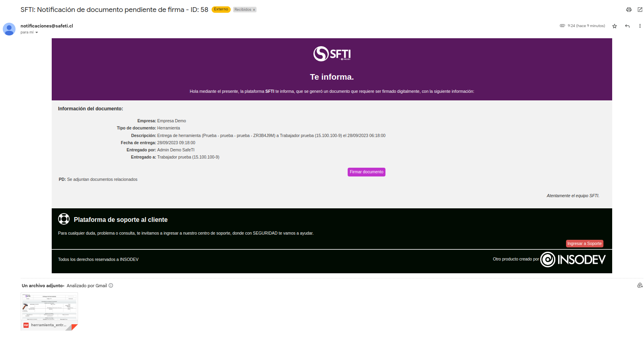Click the attachment paperclip indicator icon
This screenshot has height=337, width=644.
[562, 25]
